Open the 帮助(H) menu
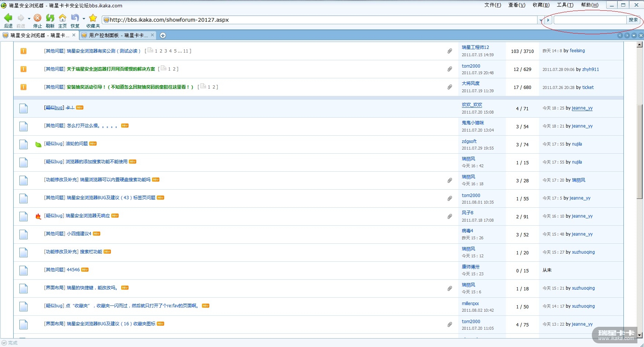The height and width of the screenshot is (347, 644). [x=590, y=5]
